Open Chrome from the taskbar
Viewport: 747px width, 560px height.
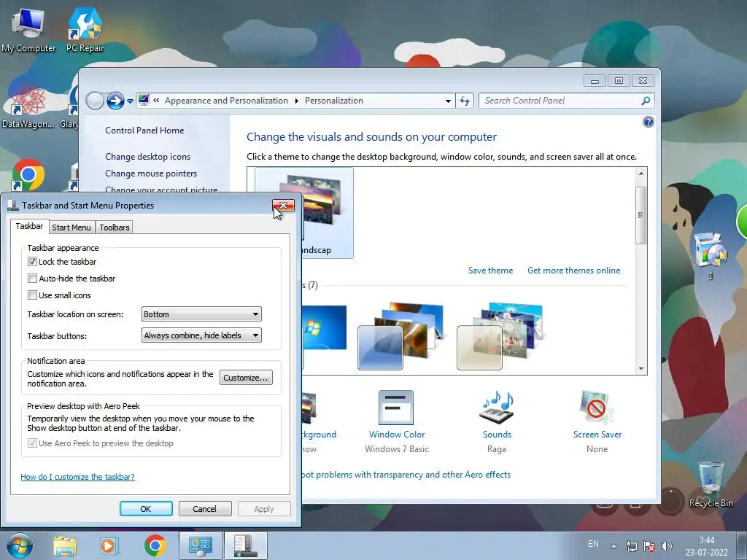tap(155, 545)
